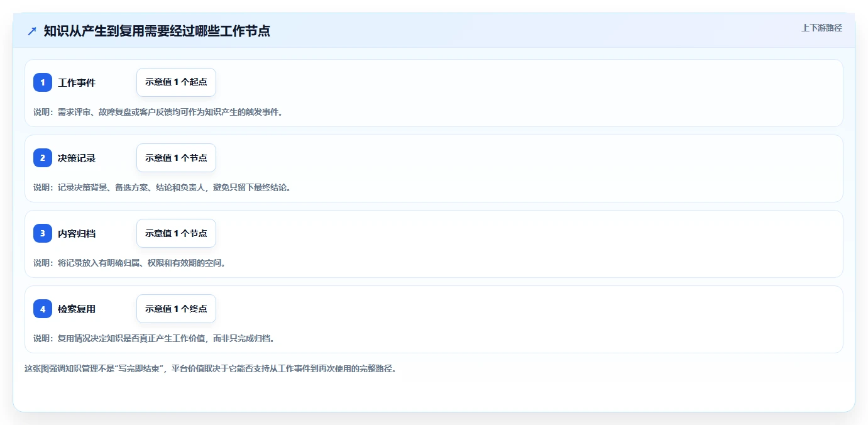Image resolution: width=868 pixels, height=425 pixels.
Task: Select step number 4 badge
Action: click(x=43, y=309)
